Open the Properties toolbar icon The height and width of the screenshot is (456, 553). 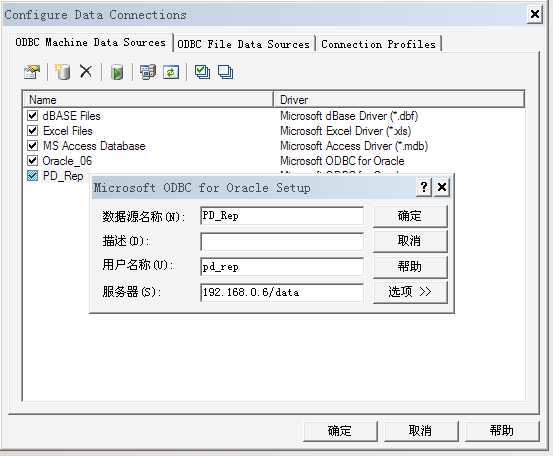tap(32, 72)
